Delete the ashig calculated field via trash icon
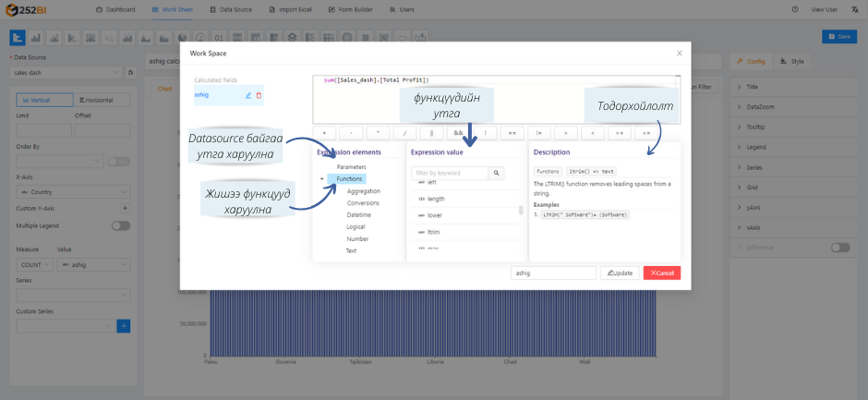 [x=259, y=95]
